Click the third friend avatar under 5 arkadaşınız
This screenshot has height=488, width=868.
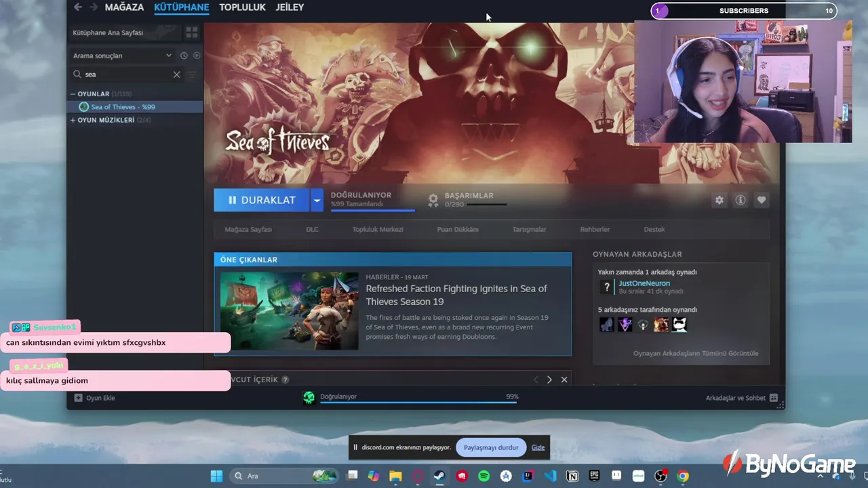pos(644,325)
